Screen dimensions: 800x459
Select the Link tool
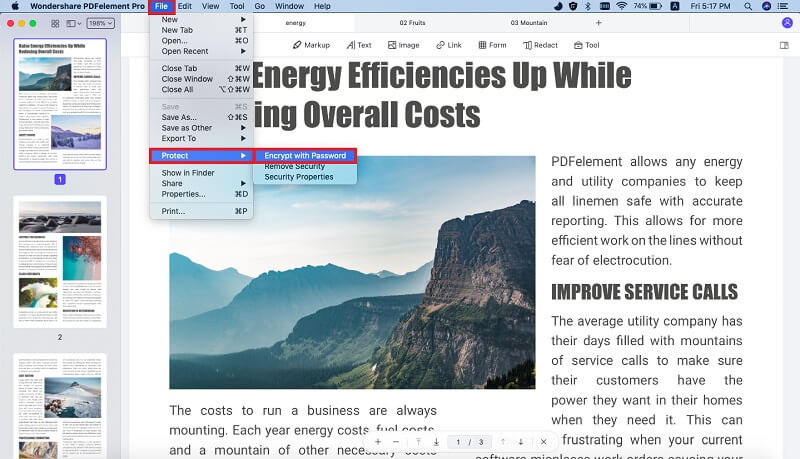point(448,45)
